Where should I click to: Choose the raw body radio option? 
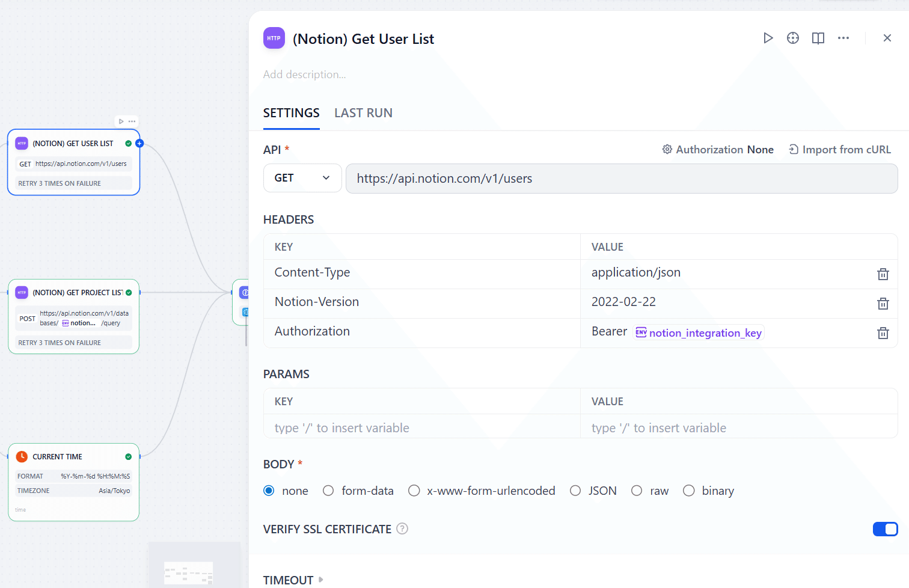(637, 491)
